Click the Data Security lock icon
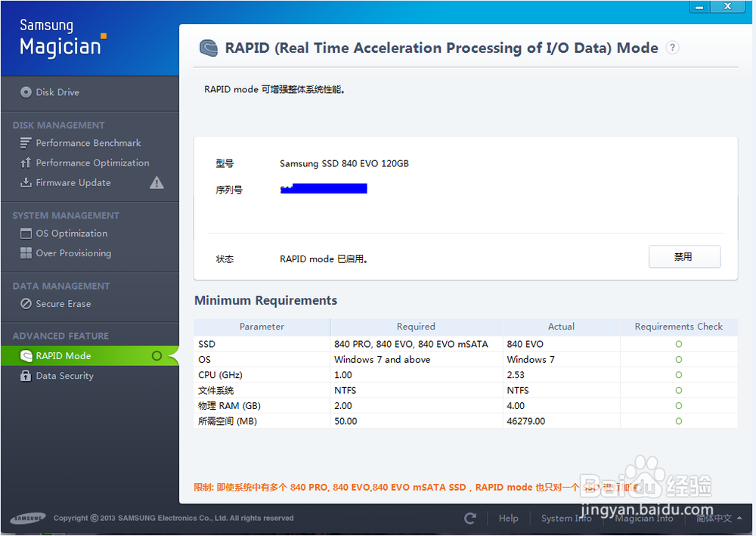Image resolution: width=756 pixels, height=536 pixels. [x=26, y=376]
